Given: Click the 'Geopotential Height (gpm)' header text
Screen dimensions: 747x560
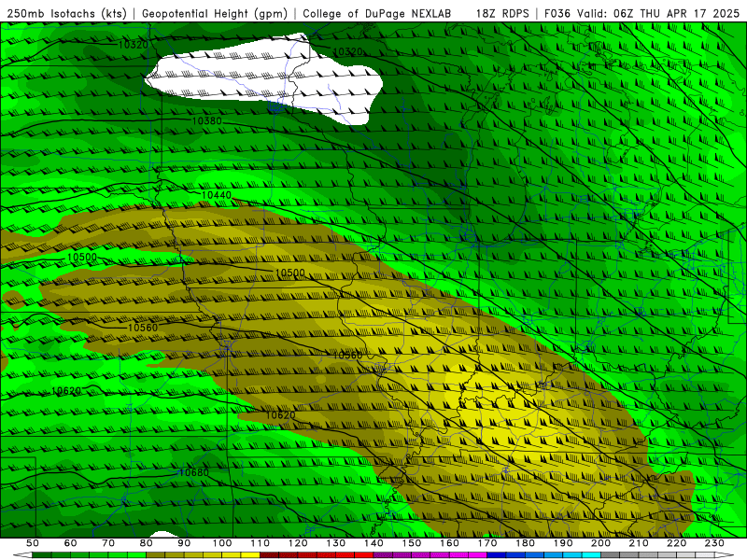Looking at the screenshot, I should [x=215, y=14].
